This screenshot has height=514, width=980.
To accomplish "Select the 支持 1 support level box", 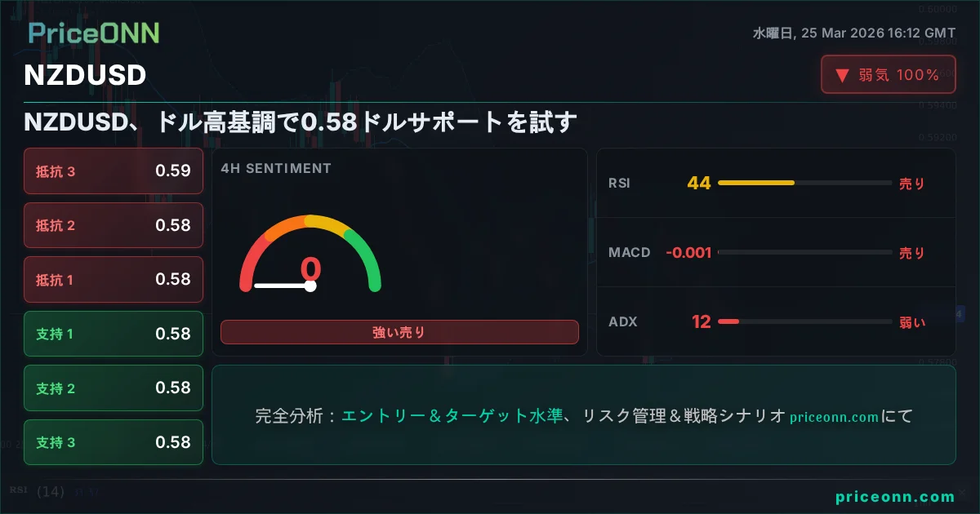I will pyautogui.click(x=114, y=334).
